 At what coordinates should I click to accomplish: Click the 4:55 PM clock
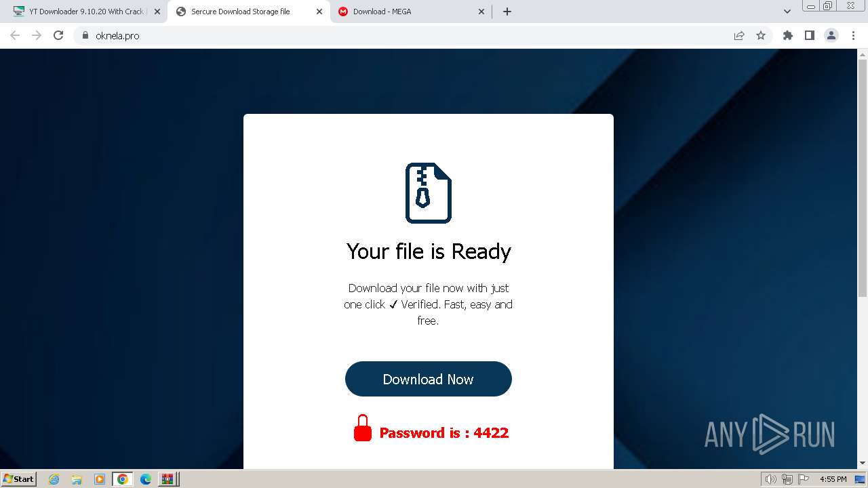click(833, 479)
